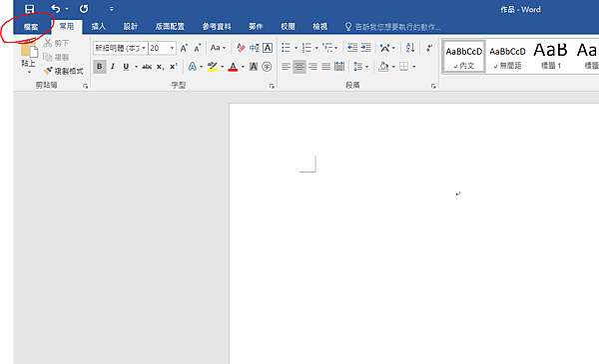Apply the red font color
This screenshot has height=364, width=599.
click(x=233, y=67)
